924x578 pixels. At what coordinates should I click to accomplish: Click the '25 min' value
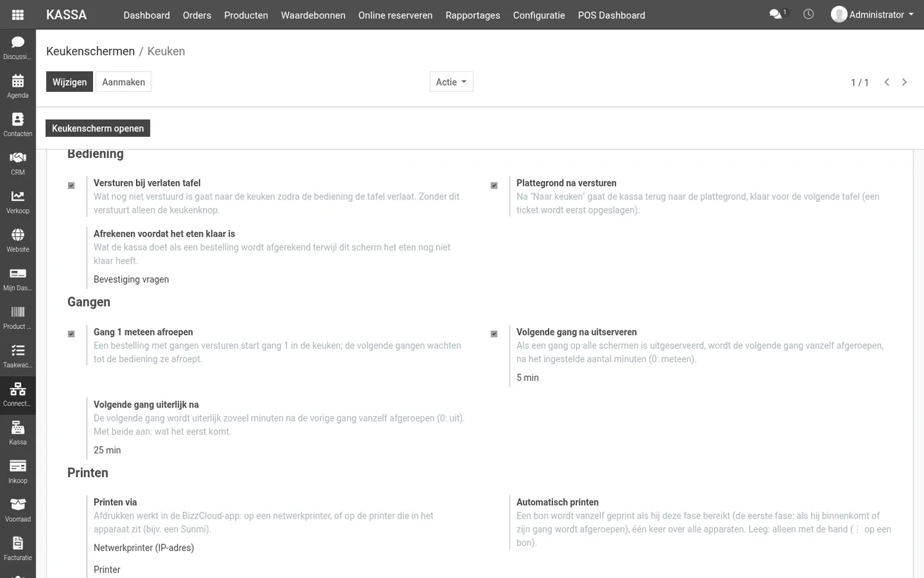pyautogui.click(x=107, y=451)
